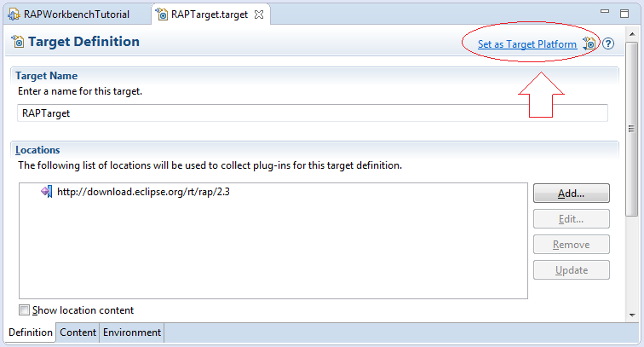This screenshot has width=644, height=347.
Task: Edit the RAPTarget name field
Action: pos(312,113)
